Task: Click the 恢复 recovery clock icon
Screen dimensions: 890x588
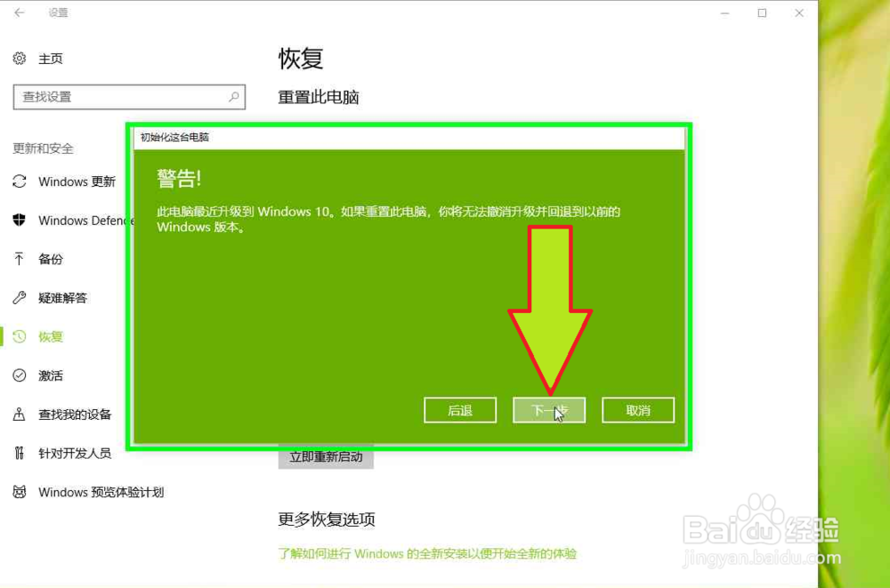Action: pyautogui.click(x=18, y=336)
